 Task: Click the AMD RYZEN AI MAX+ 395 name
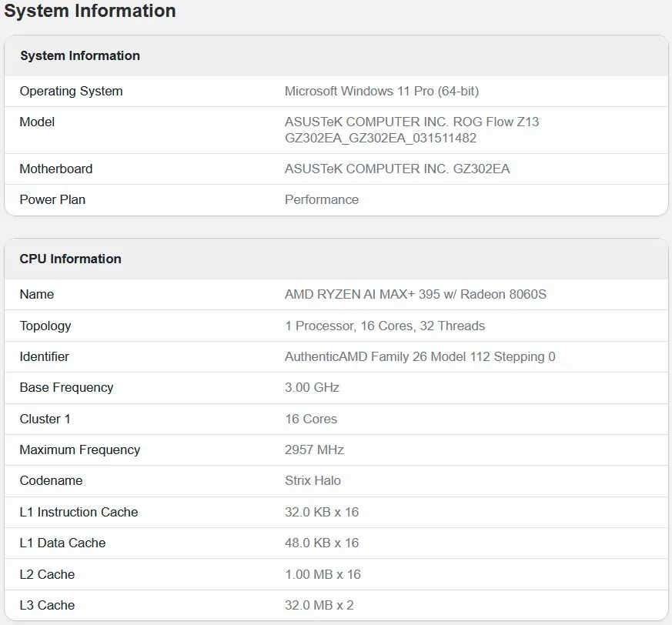415,294
